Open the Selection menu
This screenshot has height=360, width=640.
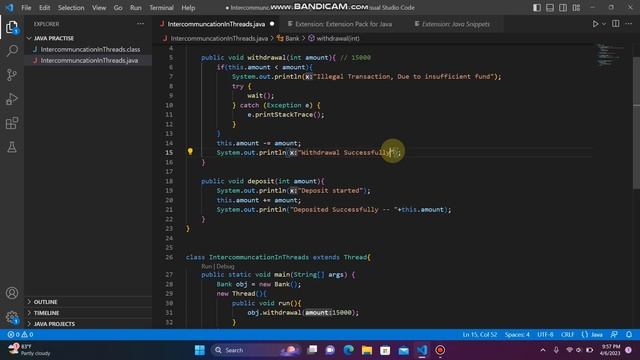pos(71,8)
